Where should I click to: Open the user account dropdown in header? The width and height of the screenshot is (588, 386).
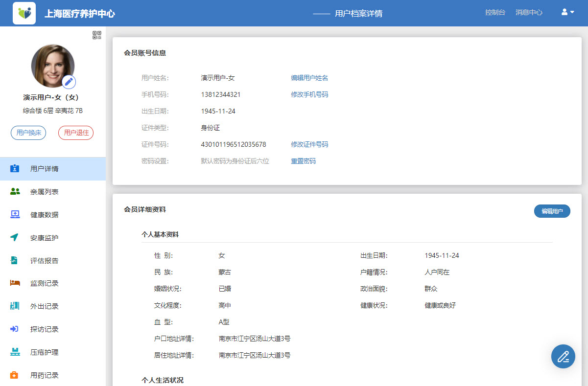click(x=567, y=12)
